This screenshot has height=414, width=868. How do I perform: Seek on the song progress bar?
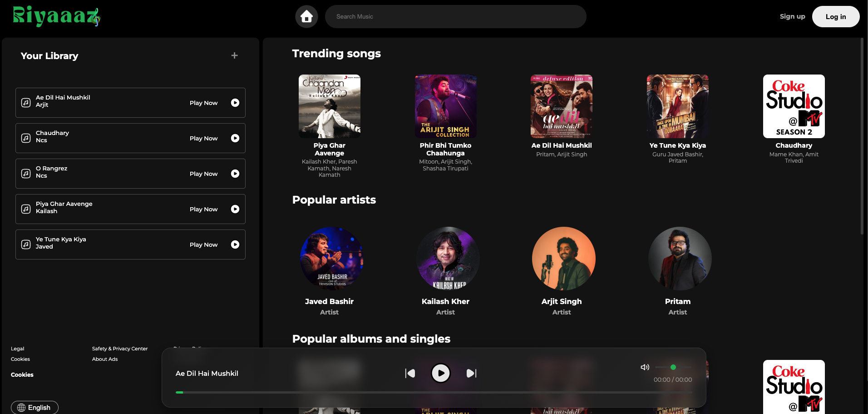(434, 392)
